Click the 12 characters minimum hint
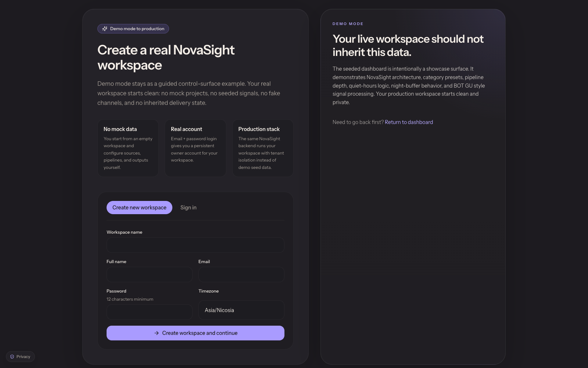Viewport: 588px width, 368px height. [130, 299]
